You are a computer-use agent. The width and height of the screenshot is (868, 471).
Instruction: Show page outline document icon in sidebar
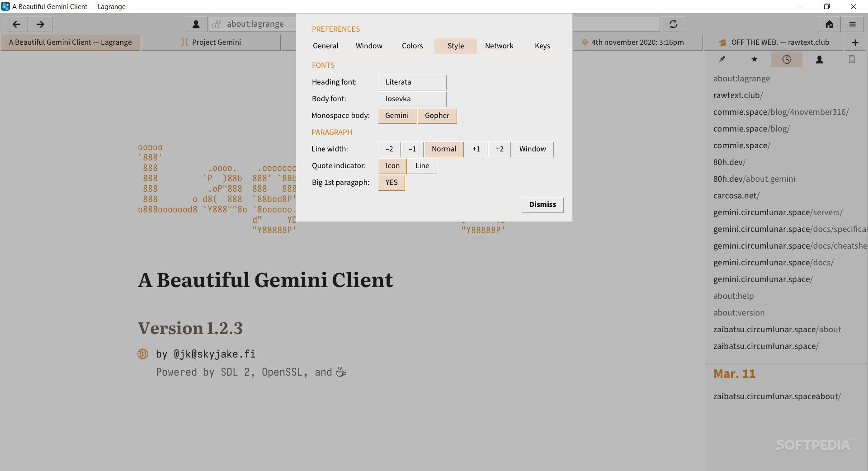tap(852, 59)
